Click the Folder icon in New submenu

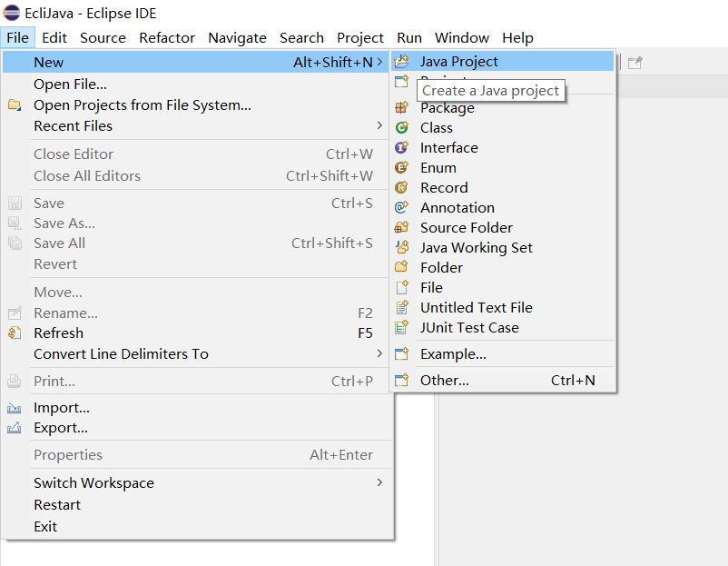[401, 267]
